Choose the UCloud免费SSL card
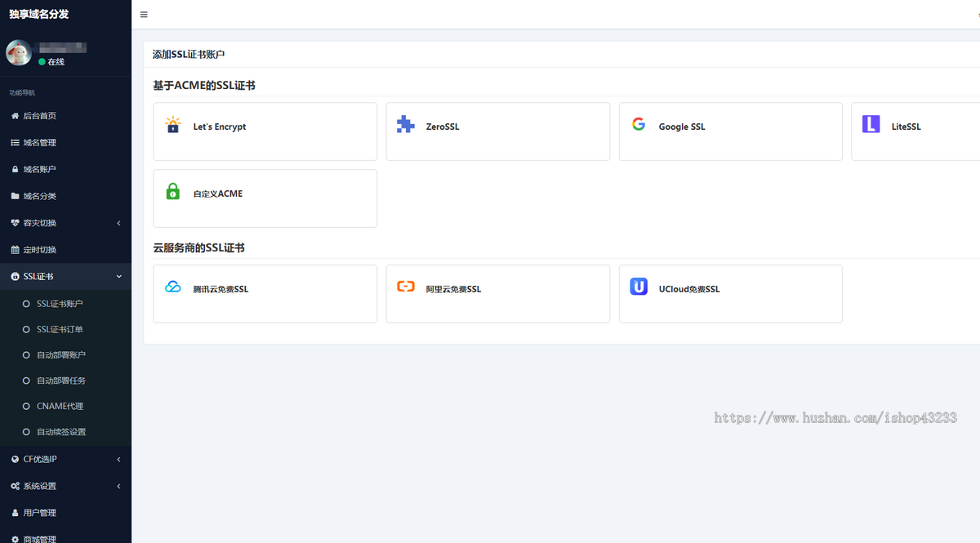 (731, 294)
